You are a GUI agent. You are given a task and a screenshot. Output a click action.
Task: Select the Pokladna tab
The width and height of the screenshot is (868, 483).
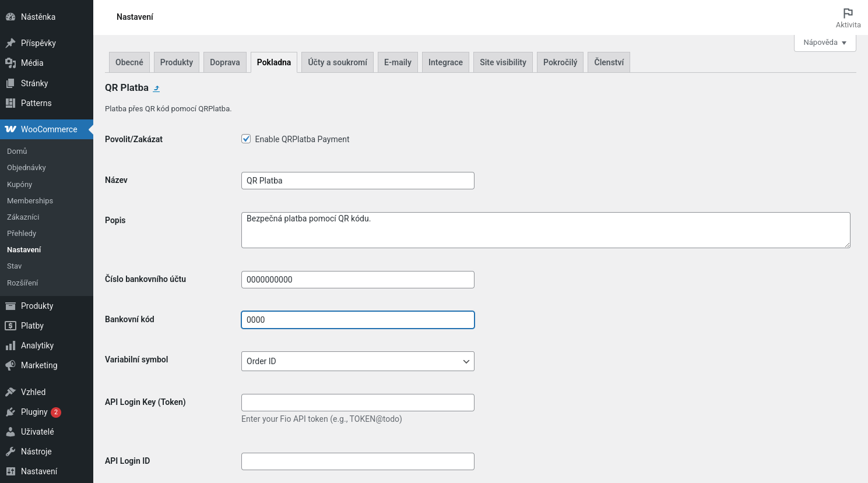pyautogui.click(x=274, y=62)
